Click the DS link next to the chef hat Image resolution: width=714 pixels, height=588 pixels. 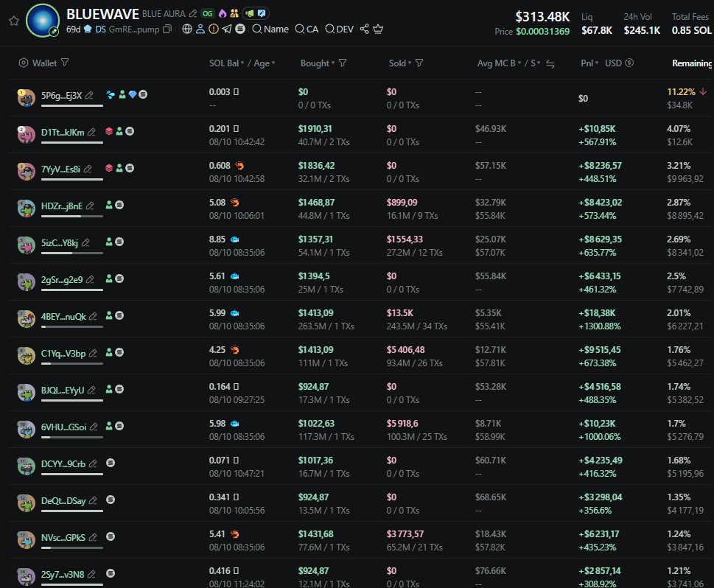click(x=100, y=29)
